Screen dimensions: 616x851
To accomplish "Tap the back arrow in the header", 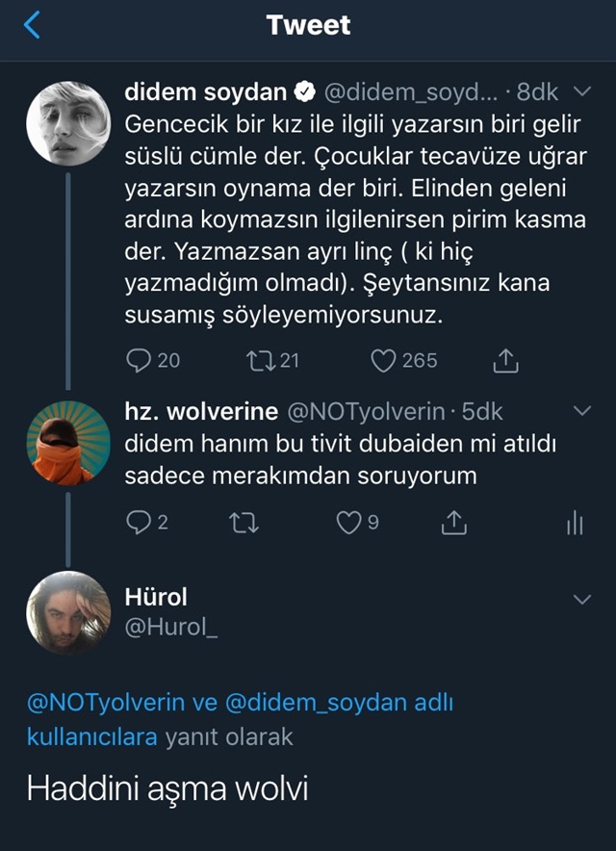I will click(x=33, y=25).
